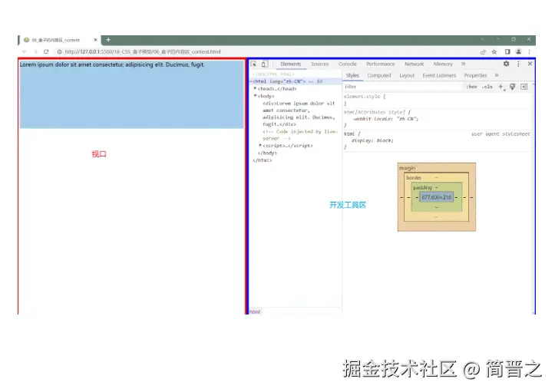Click the share page icon in address bar

[483, 51]
